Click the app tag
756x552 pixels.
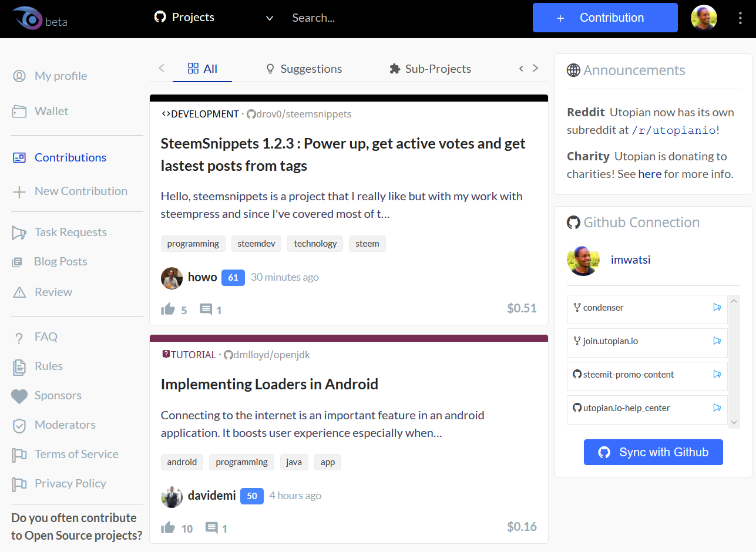(328, 462)
